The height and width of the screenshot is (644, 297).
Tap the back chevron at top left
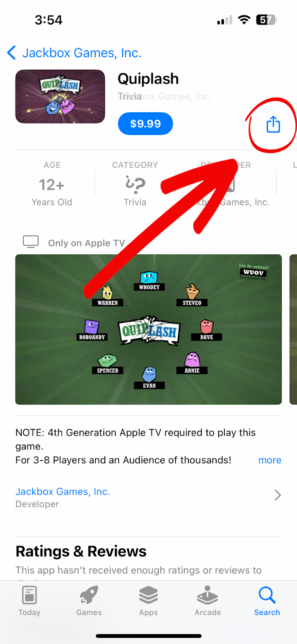coord(12,53)
